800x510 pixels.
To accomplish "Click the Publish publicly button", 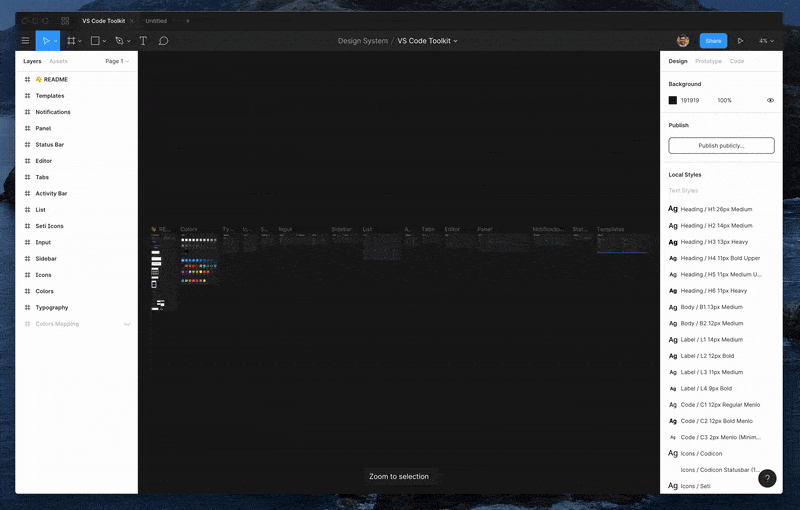I will 721,145.
